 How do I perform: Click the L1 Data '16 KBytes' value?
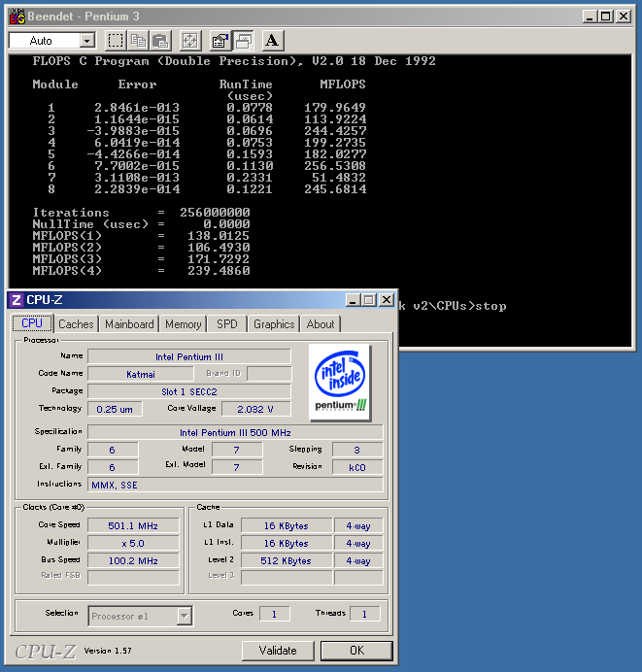287,525
